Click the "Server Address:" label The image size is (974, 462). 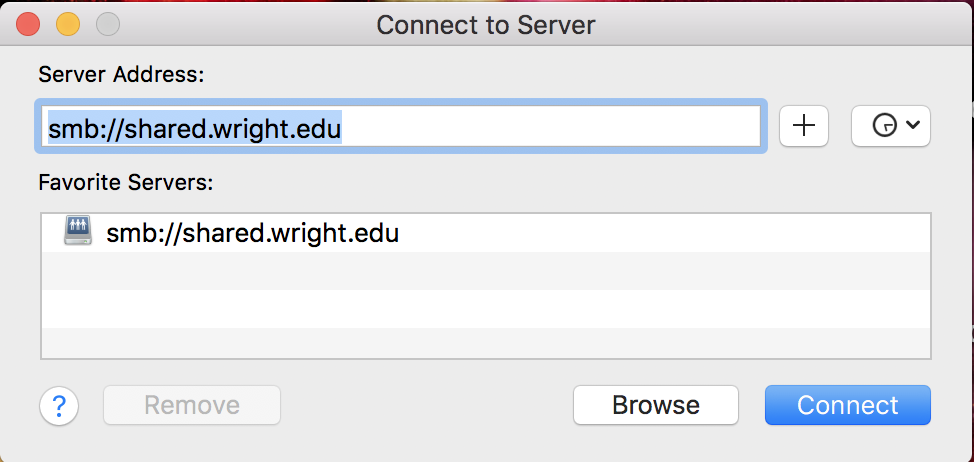pos(121,74)
